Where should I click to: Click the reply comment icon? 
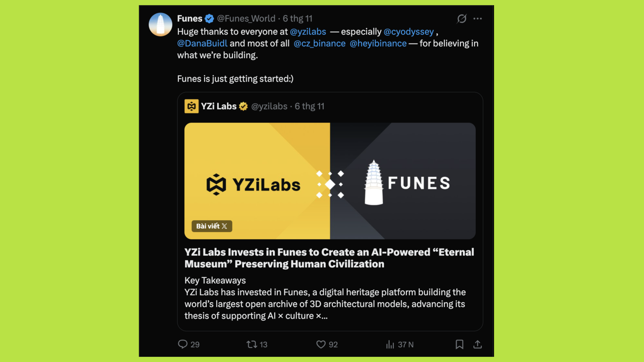click(x=183, y=344)
